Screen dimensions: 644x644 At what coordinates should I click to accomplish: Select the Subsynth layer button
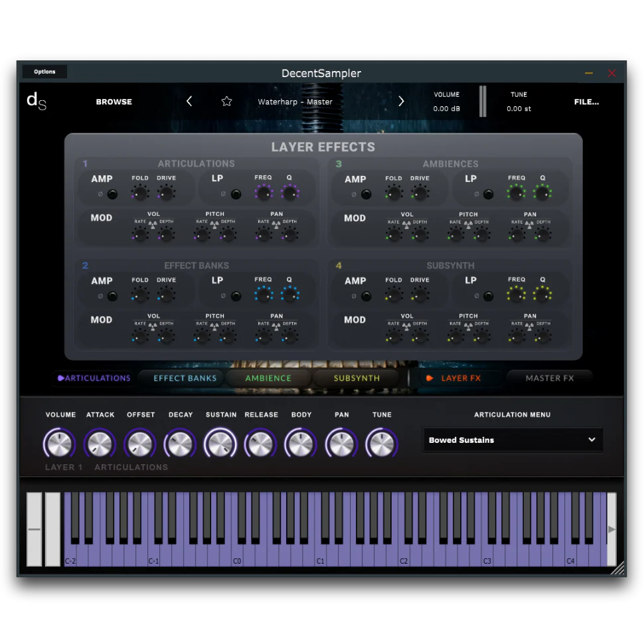[357, 378]
